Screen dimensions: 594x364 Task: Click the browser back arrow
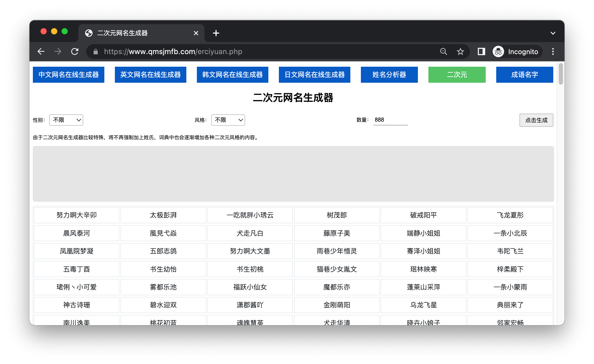(41, 51)
